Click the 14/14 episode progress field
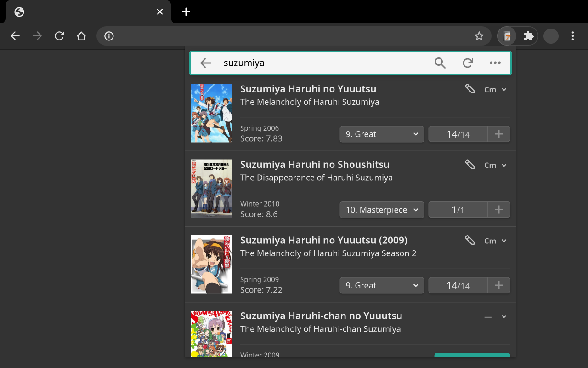Image resolution: width=588 pixels, height=368 pixels. 458,134
